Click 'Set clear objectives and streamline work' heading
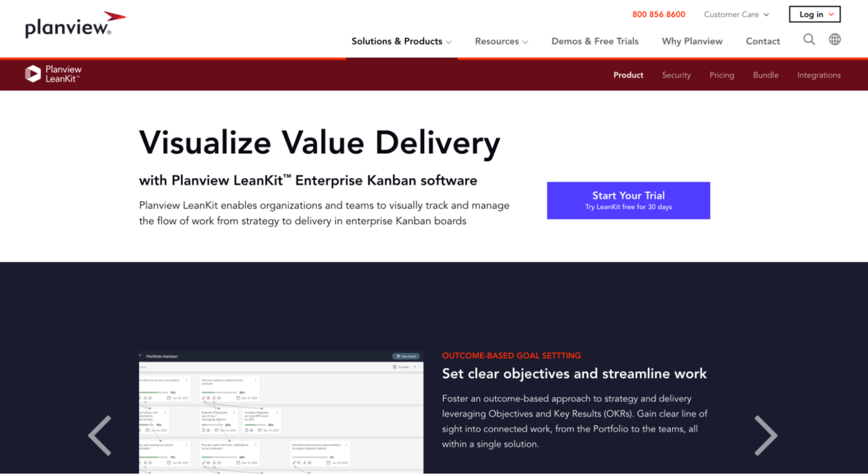The image size is (868, 474). (574, 373)
